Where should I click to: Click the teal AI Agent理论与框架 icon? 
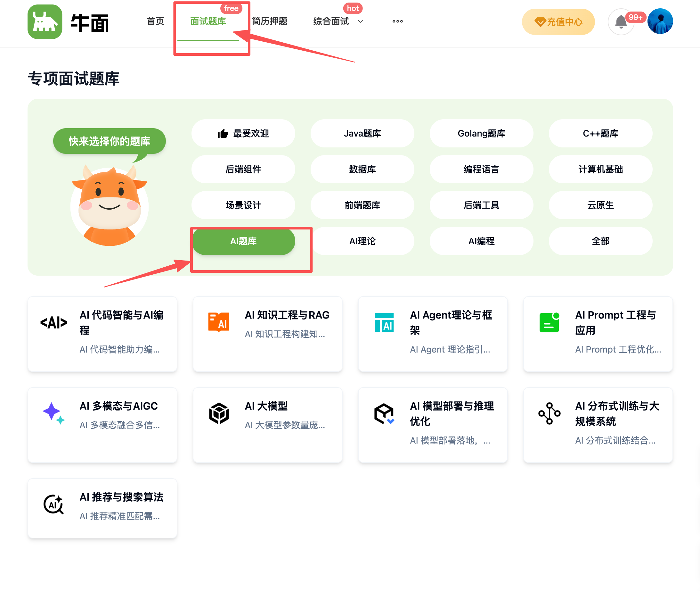tap(384, 323)
